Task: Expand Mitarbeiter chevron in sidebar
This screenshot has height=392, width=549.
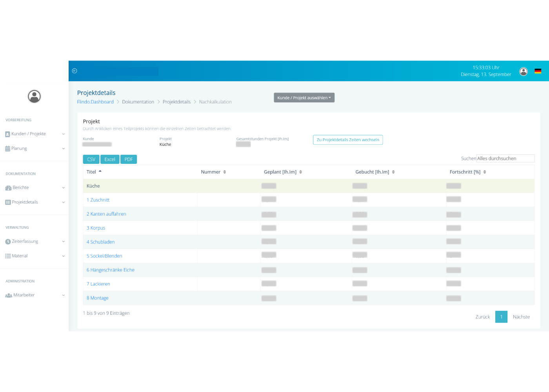Action: (x=64, y=295)
